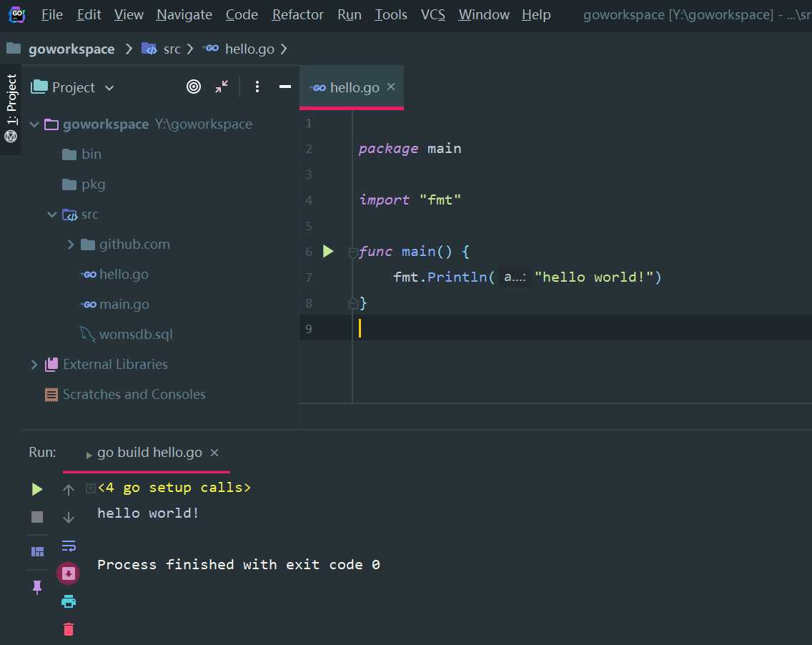The width and height of the screenshot is (812, 645).
Task: Select womsdb.sql file
Action: tap(136, 334)
